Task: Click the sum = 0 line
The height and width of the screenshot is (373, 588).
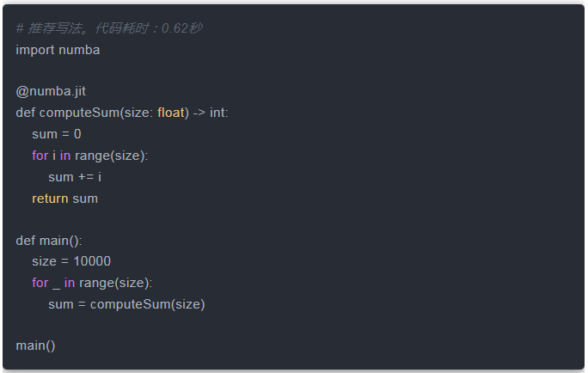Action: click(x=57, y=134)
